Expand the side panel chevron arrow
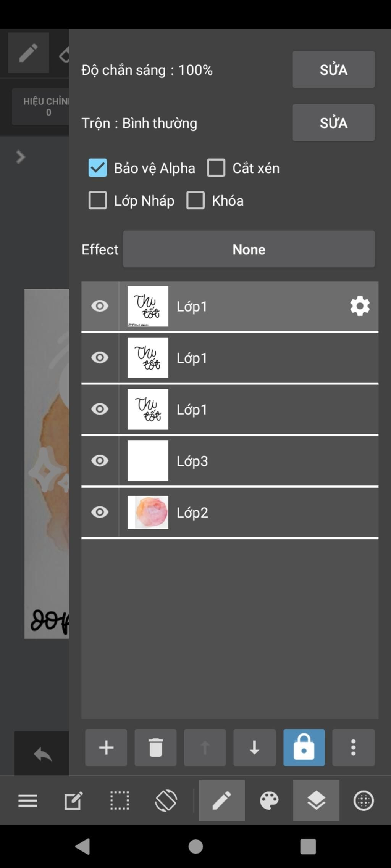The image size is (391, 868). click(21, 157)
